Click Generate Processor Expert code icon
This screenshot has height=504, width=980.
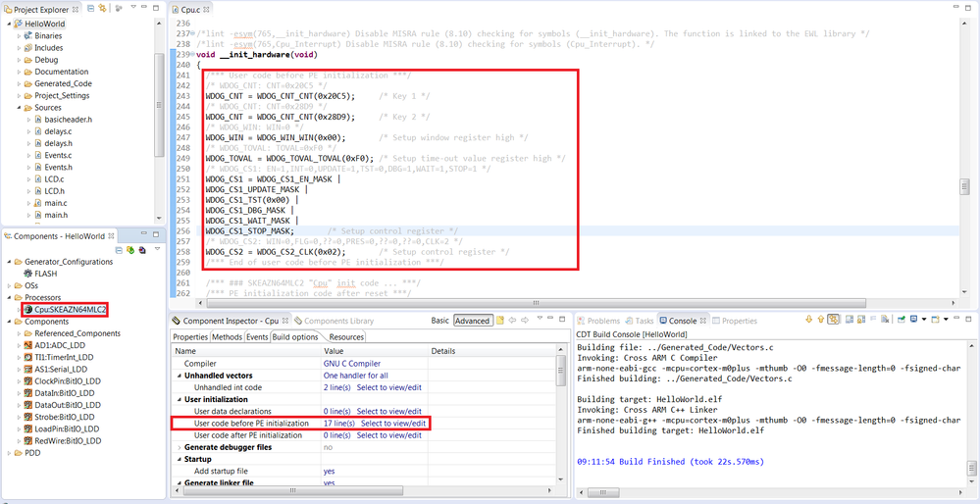131,250
